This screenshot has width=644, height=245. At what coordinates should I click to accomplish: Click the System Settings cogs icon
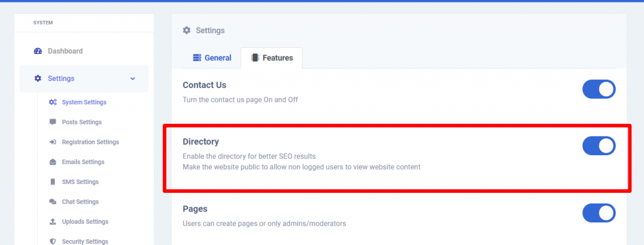(x=53, y=102)
